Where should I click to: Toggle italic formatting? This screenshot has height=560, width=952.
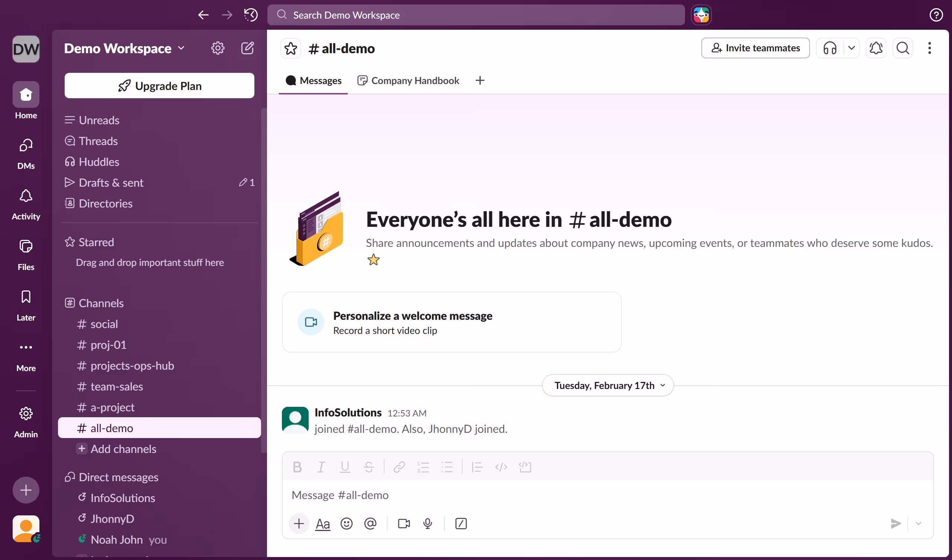(x=321, y=467)
